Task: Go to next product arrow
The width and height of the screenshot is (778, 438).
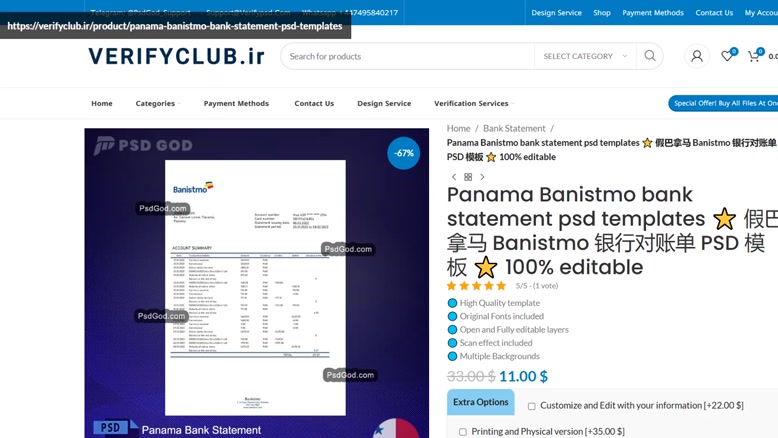Action: [x=482, y=177]
